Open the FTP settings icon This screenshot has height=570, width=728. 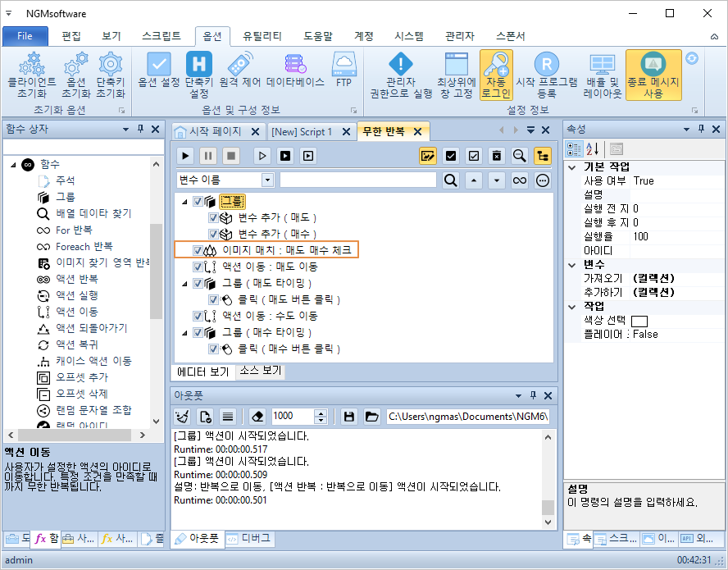[344, 71]
